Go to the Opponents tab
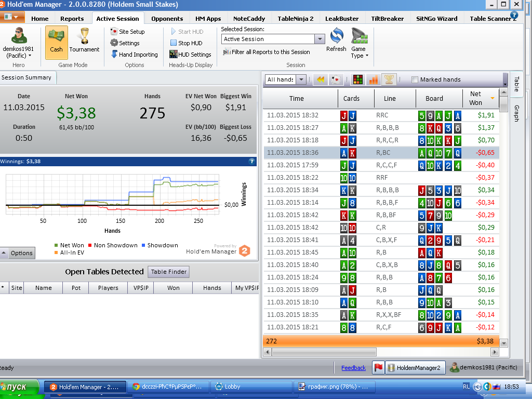 pos(167,19)
